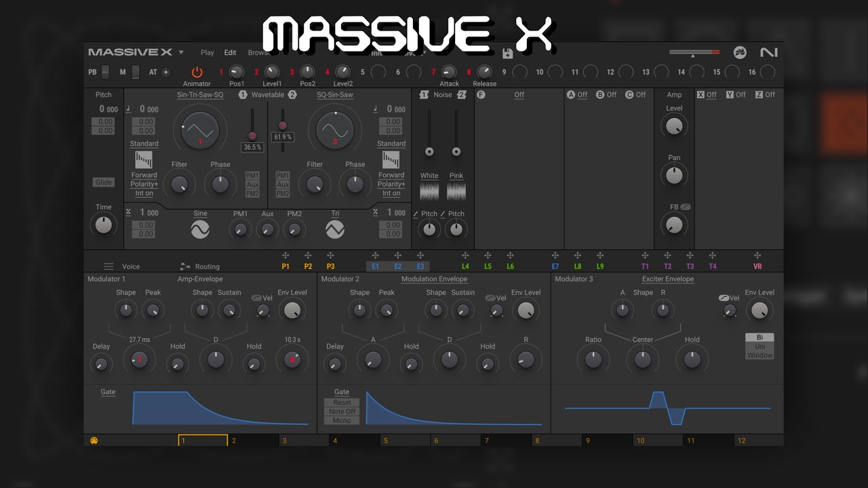Click the filter F slot icon

coord(481,95)
